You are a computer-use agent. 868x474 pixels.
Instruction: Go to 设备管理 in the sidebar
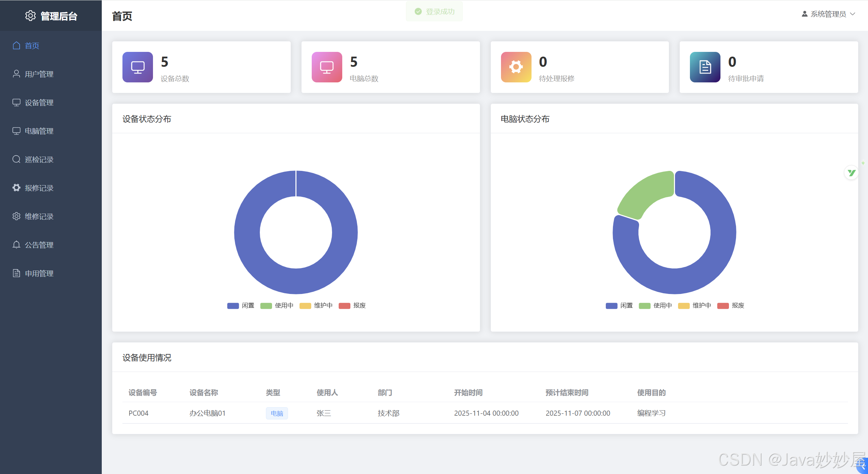pyautogui.click(x=51, y=102)
